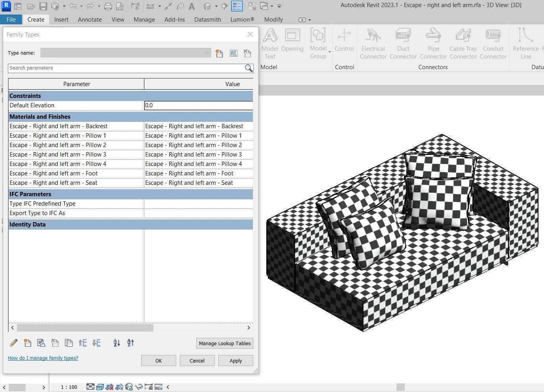Viewport: 544px width, 392px height.
Task: Click the Lumion® ribbon tab
Action: pyautogui.click(x=242, y=20)
